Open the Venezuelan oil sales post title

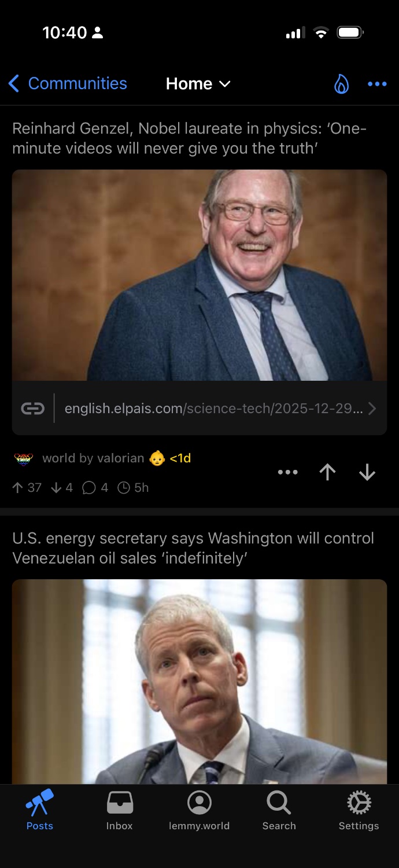coord(193,548)
